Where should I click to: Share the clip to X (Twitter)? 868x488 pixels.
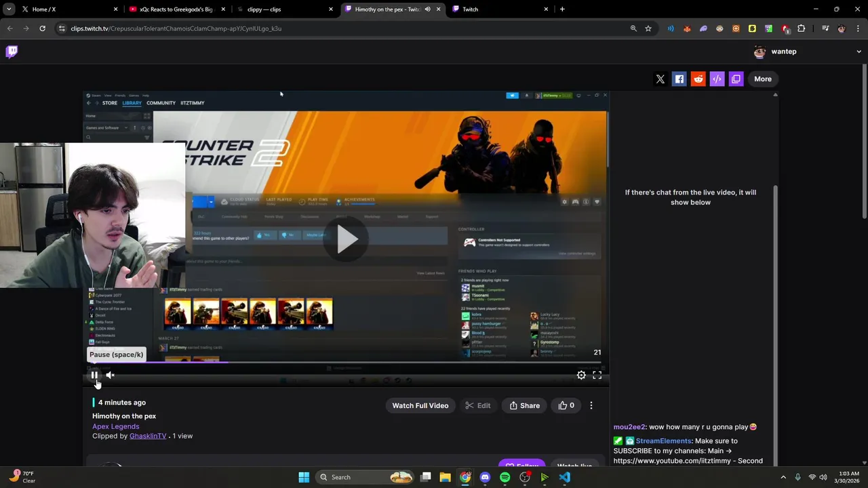coord(660,79)
